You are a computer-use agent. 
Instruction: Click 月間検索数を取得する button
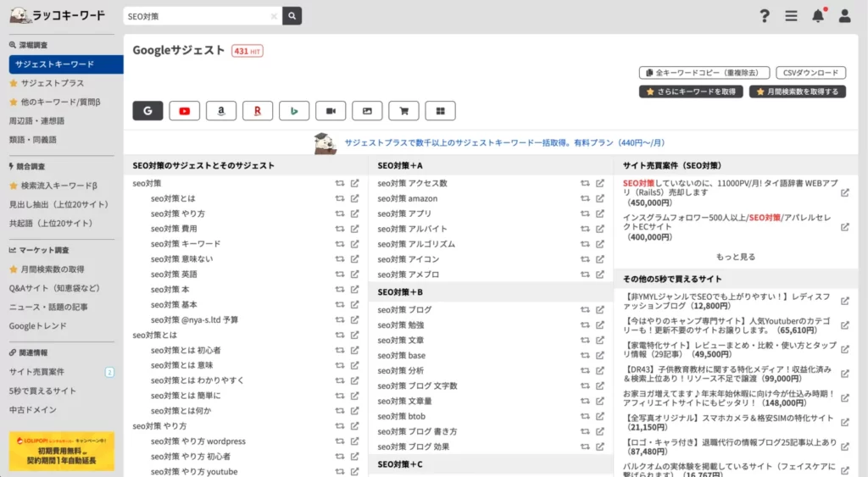click(x=797, y=92)
